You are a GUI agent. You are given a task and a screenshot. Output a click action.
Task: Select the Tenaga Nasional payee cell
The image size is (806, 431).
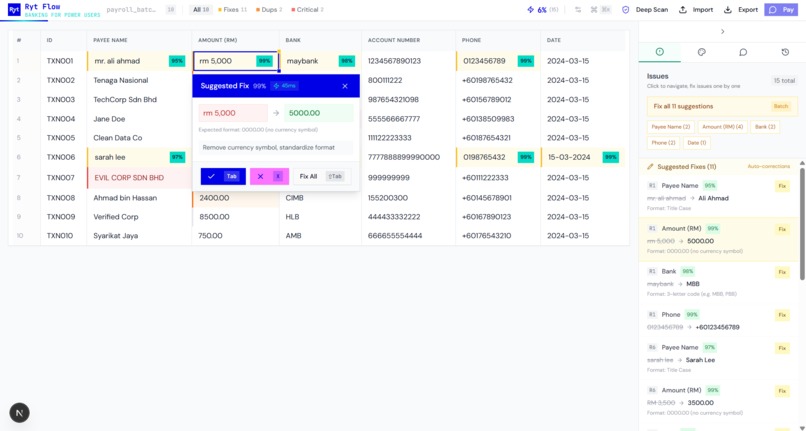click(139, 80)
